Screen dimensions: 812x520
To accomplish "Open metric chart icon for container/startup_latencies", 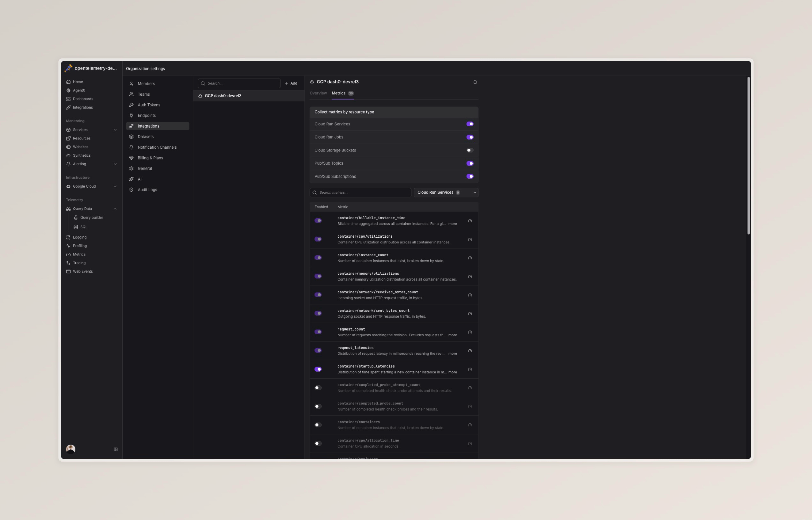I will (470, 369).
